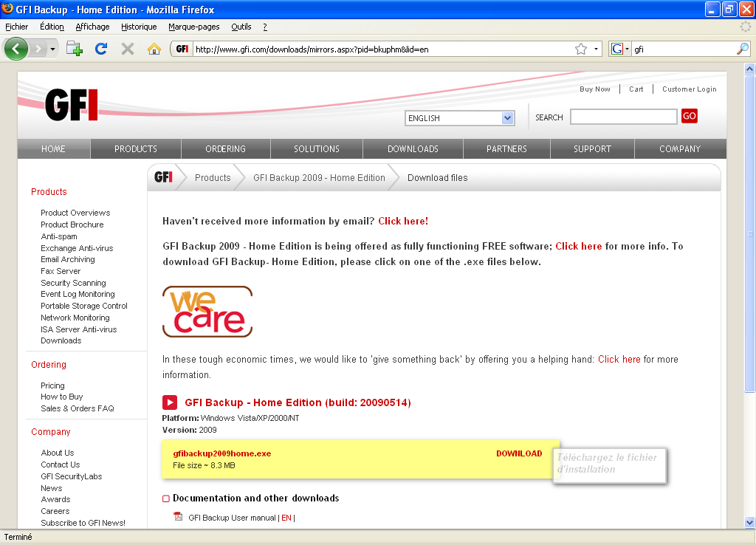This screenshot has height=545, width=756.
Task: Open the ENGLISH language dropdown
Action: (x=460, y=118)
